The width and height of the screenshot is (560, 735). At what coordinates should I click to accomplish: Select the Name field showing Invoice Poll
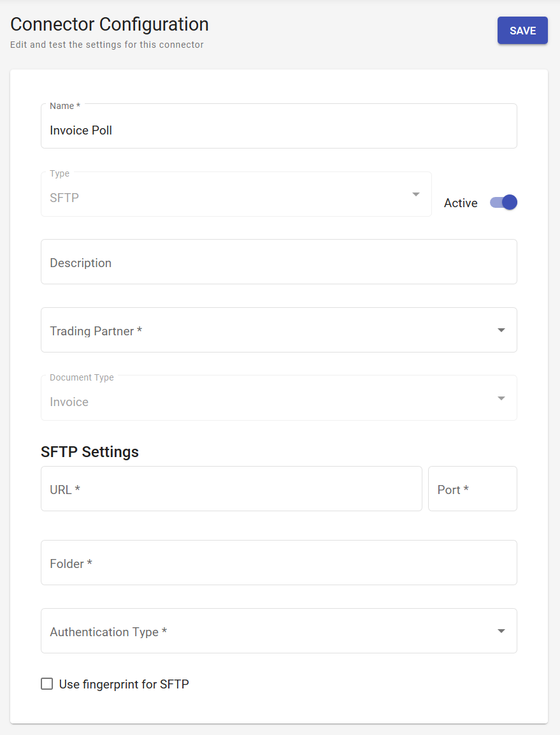point(278,130)
